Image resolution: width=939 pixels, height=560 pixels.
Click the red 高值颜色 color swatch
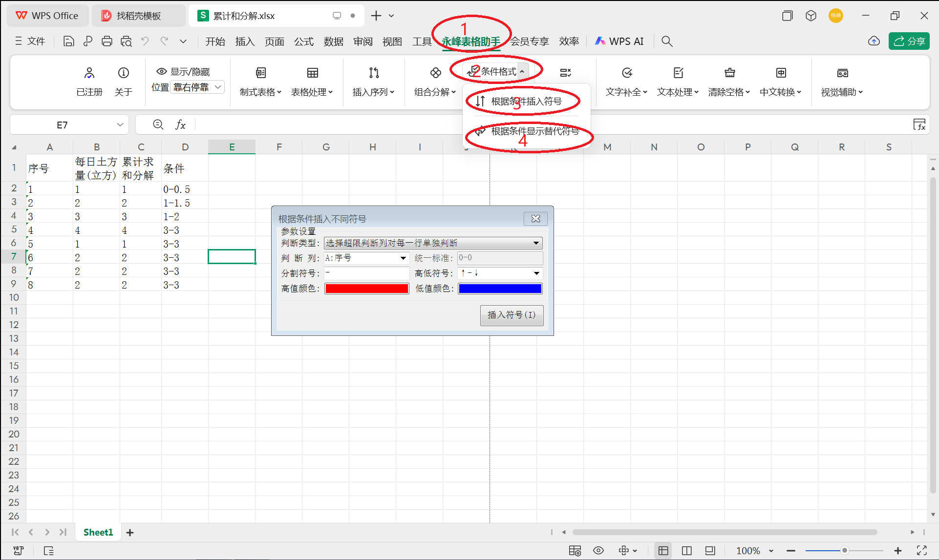[366, 288]
